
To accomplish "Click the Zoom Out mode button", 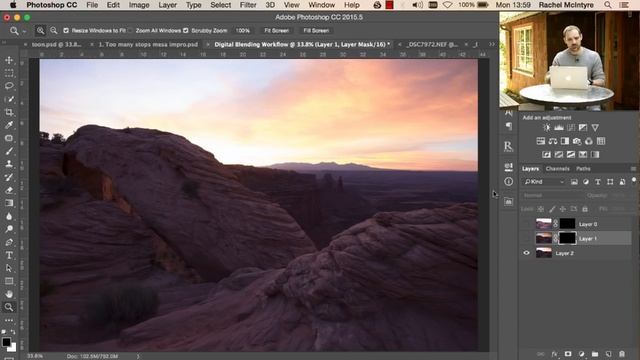I will pos(53,31).
